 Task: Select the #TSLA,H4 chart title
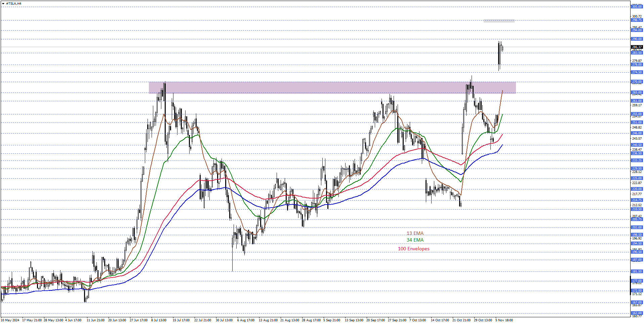click(14, 4)
